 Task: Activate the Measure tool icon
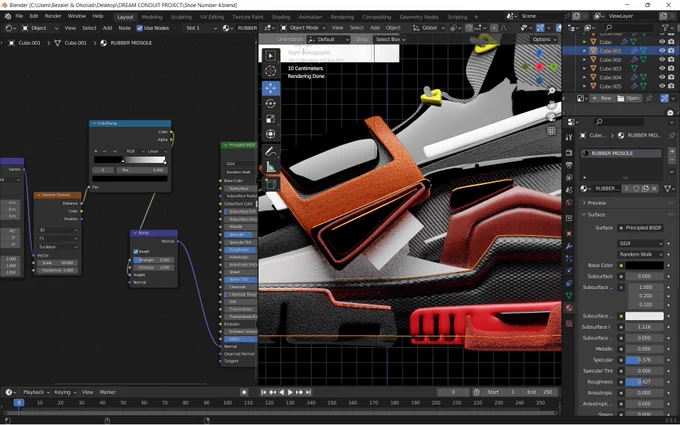271,167
